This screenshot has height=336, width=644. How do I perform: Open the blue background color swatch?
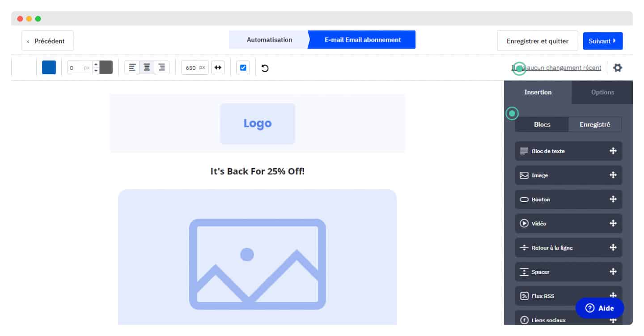(x=49, y=68)
